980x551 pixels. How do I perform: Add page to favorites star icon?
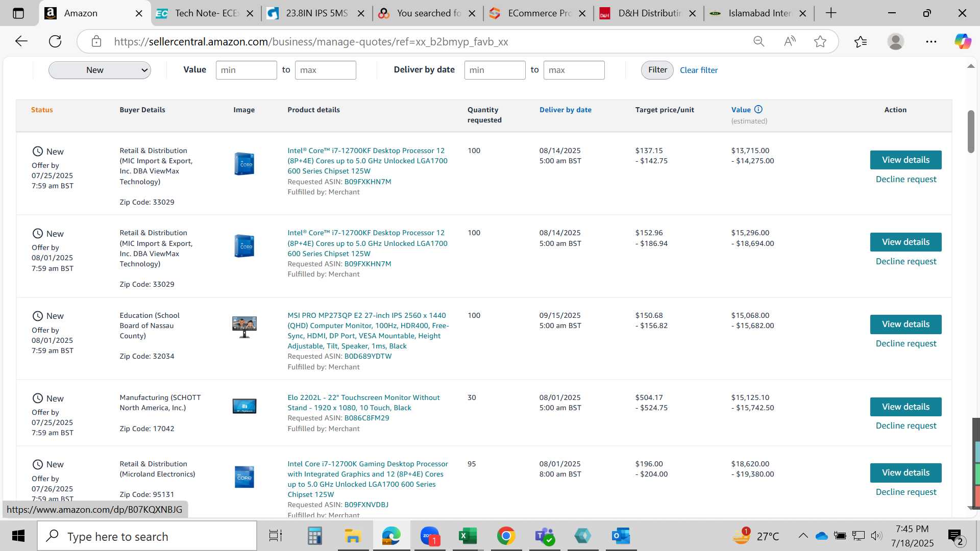pos(820,41)
